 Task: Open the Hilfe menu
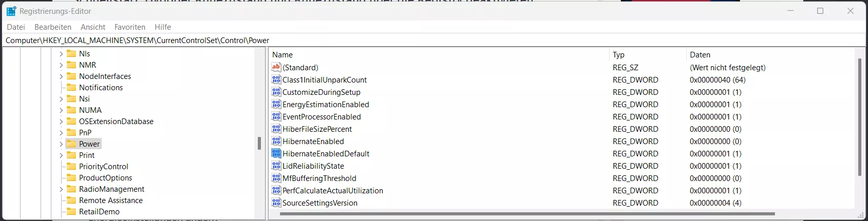coord(163,27)
